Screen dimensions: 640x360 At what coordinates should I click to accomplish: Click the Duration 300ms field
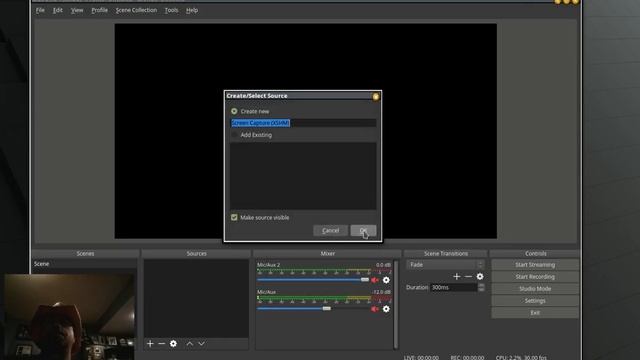(454, 287)
